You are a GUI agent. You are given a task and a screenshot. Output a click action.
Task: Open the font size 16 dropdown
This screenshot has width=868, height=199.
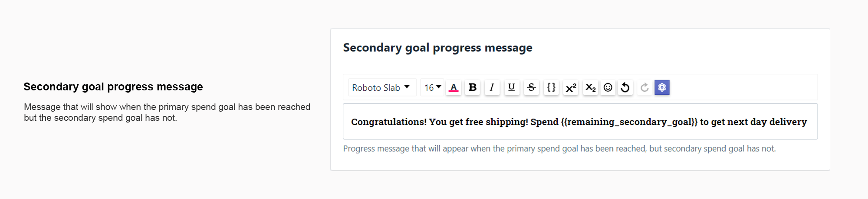(432, 87)
